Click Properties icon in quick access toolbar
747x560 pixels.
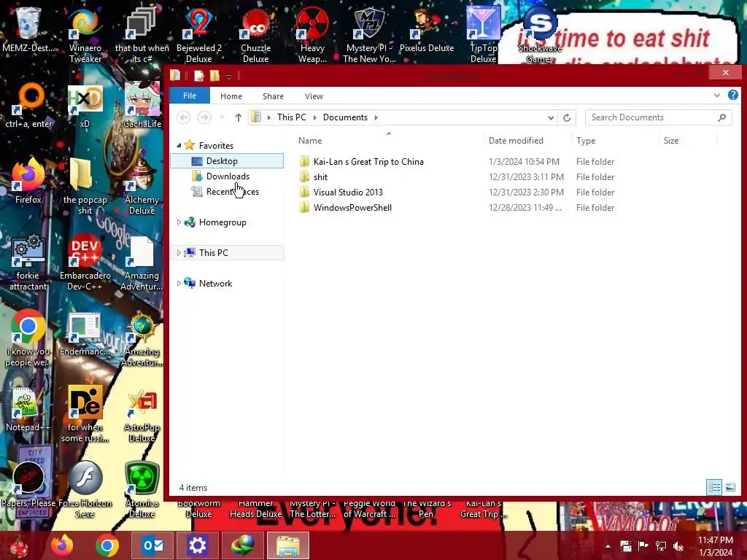[x=199, y=75]
